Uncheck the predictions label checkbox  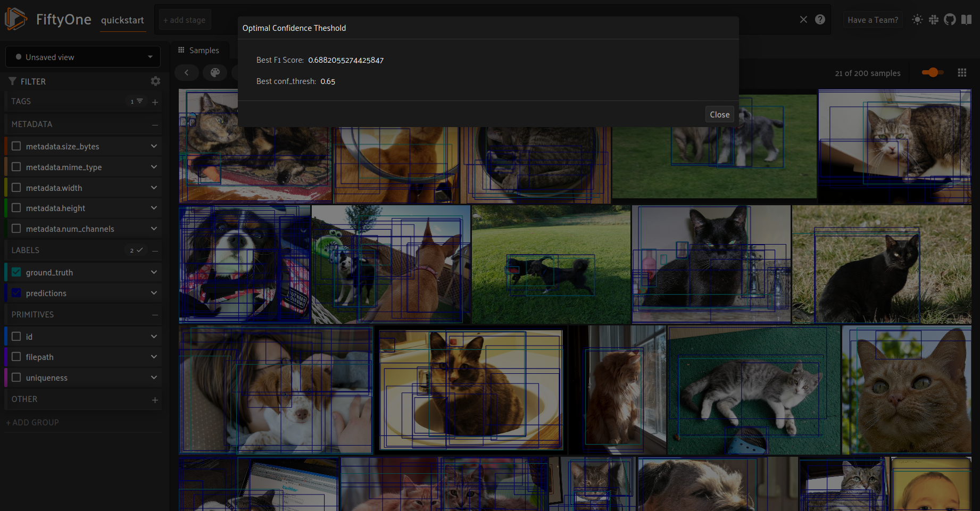coord(16,293)
